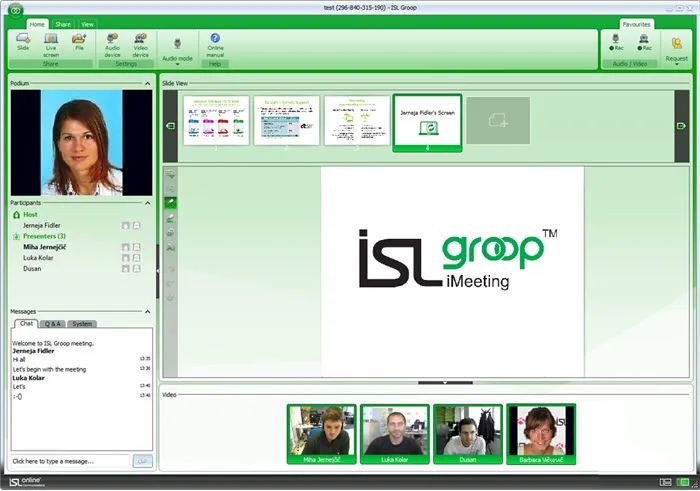The height and width of the screenshot is (491, 700).
Task: Add a new slide placeholder
Action: [x=498, y=121]
